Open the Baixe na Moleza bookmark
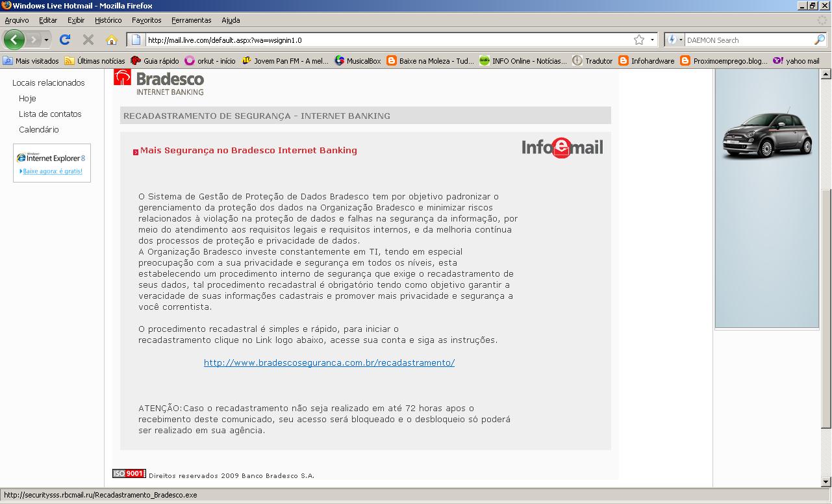 point(431,61)
